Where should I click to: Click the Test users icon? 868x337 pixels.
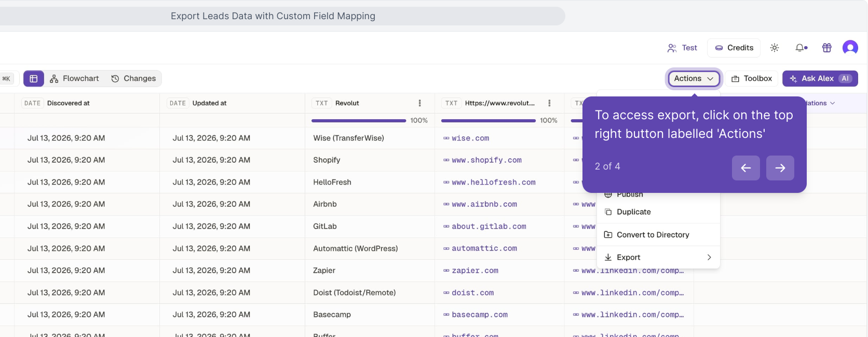pos(672,48)
